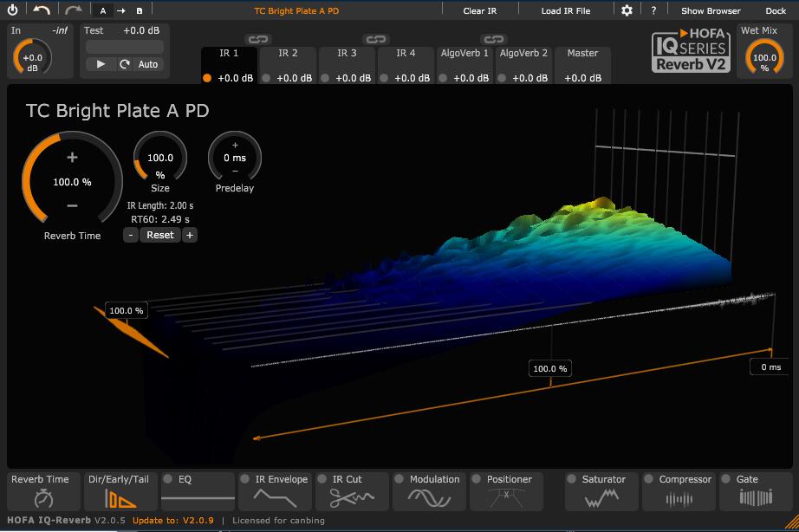Decrease IR length with the minus button
Viewport: 799px width, 532px height.
[131, 235]
